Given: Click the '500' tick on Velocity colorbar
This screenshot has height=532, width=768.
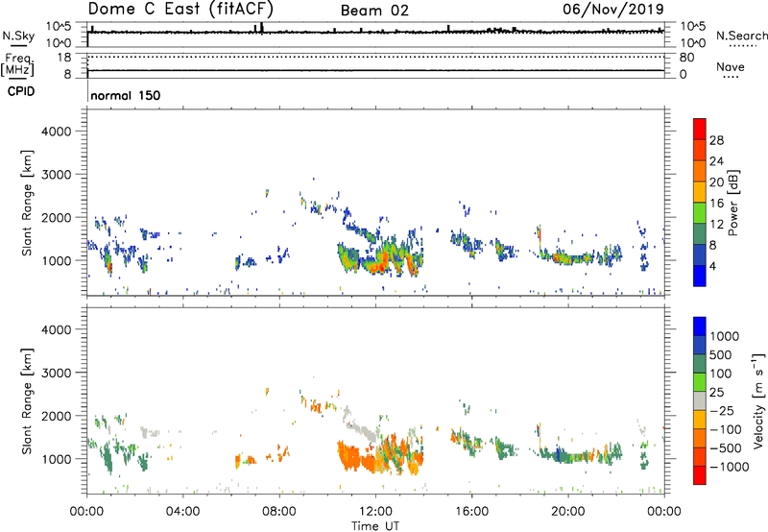Looking at the screenshot, I should pyautogui.click(x=721, y=355).
